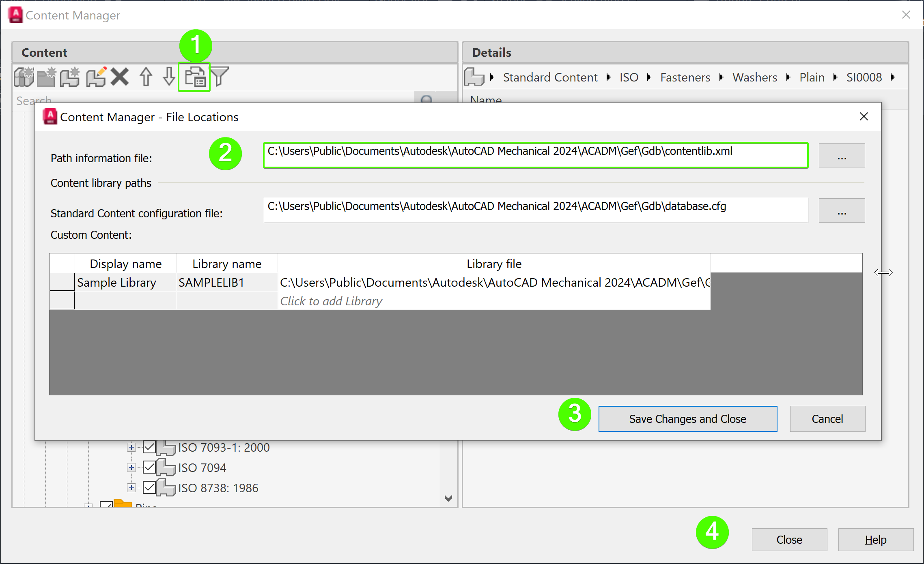Toggle the ISO 7094 checkbox
The image size is (924, 564).
[149, 467]
